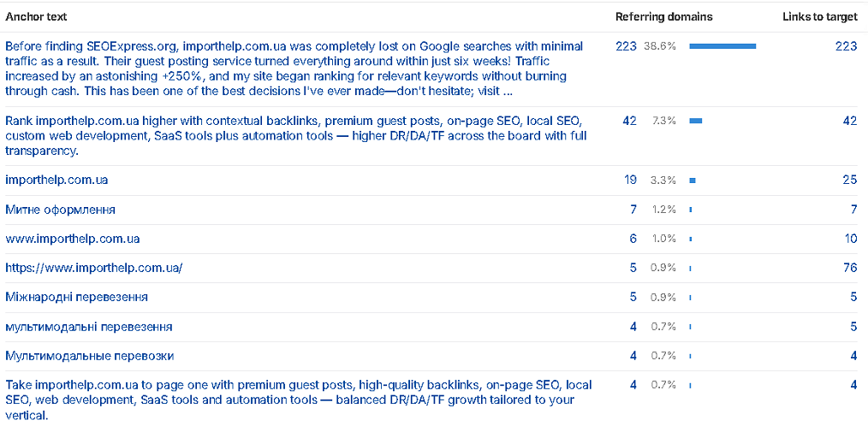Open the Митне оформлення anchor text
This screenshot has width=868, height=432.
(x=60, y=210)
